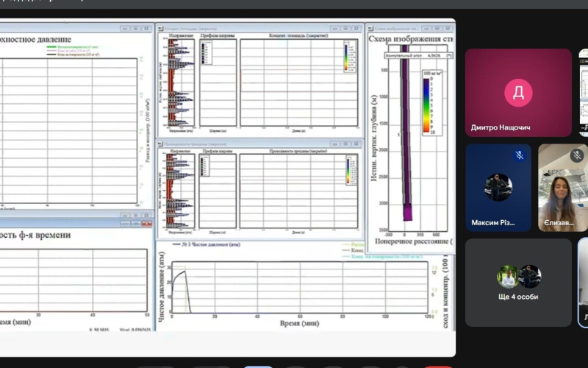Screen dimensions: 588x368
Task: Open Єлизавета's video tile
Action: tap(563, 188)
